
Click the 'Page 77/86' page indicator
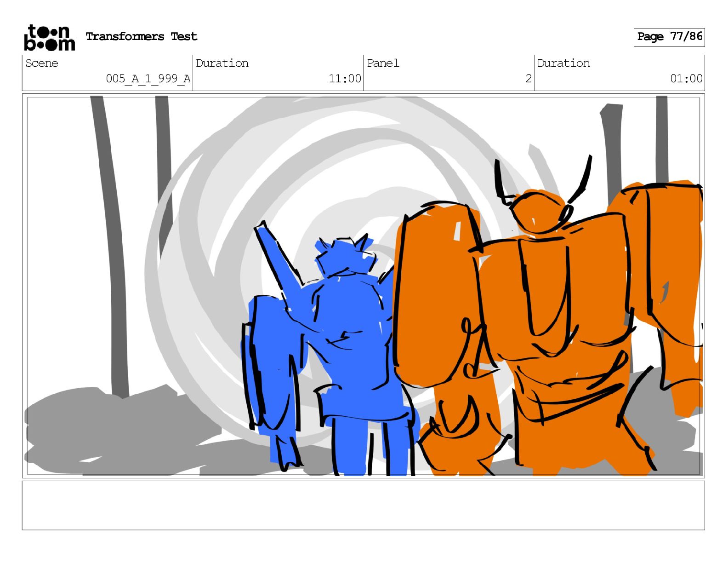[669, 37]
